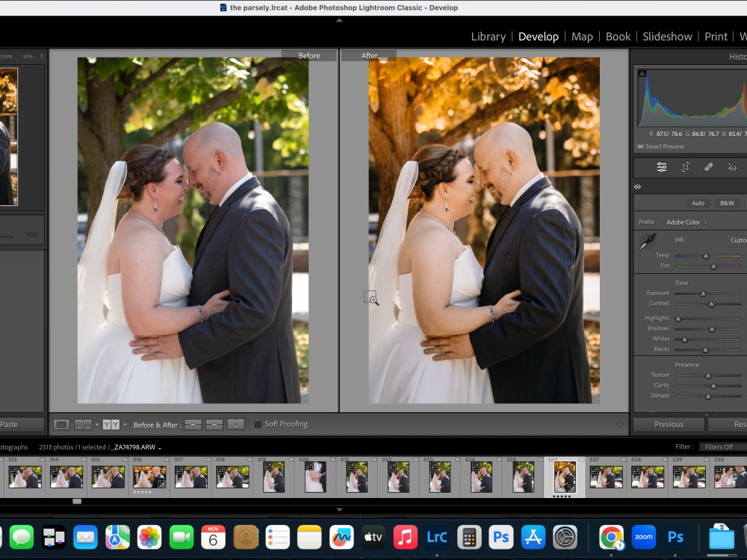
Task: Collapse the filmstrip with bottom arrow
Action: [x=339, y=509]
